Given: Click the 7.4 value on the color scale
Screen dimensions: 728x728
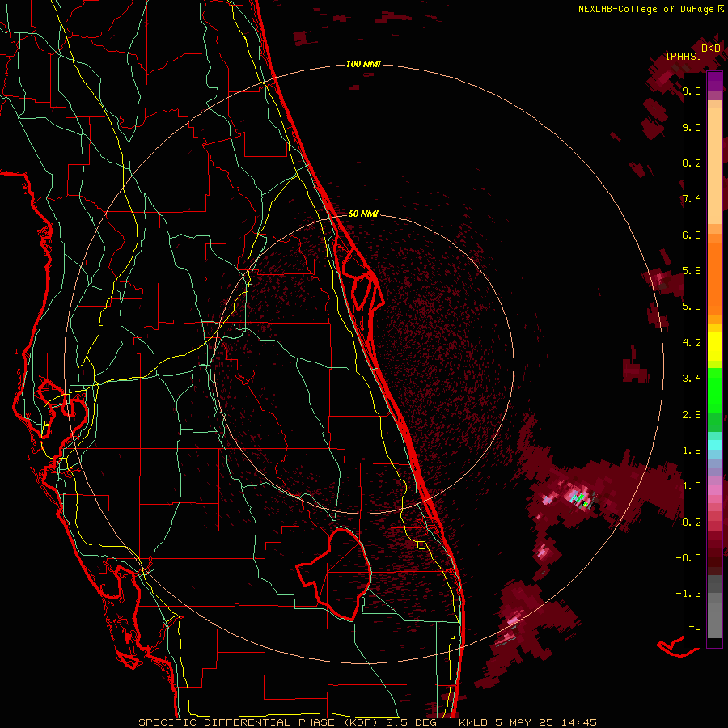Looking at the screenshot, I should (x=692, y=199).
